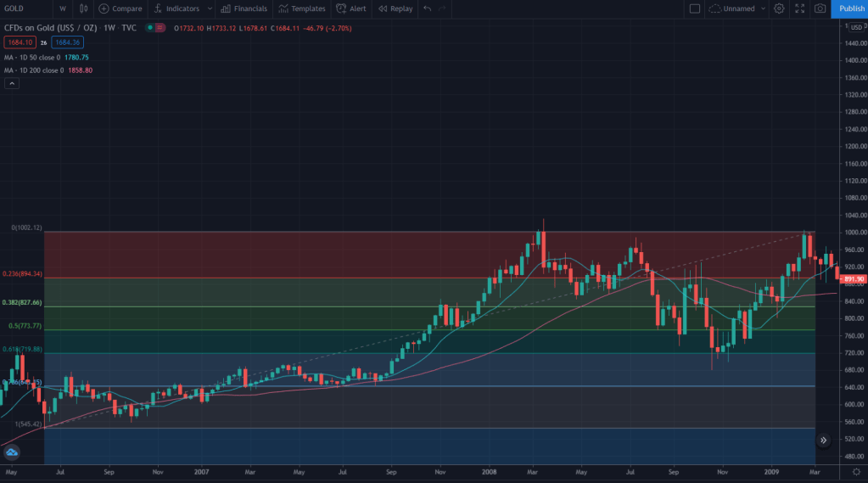
Task: Open chart settings gear
Action: (779, 8)
